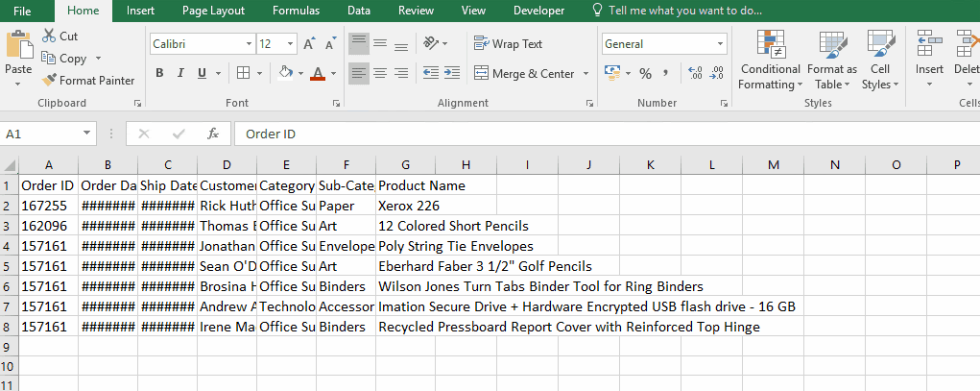Open font name Calibri dropdown
Viewport: 980px width, 391px height.
[249, 44]
